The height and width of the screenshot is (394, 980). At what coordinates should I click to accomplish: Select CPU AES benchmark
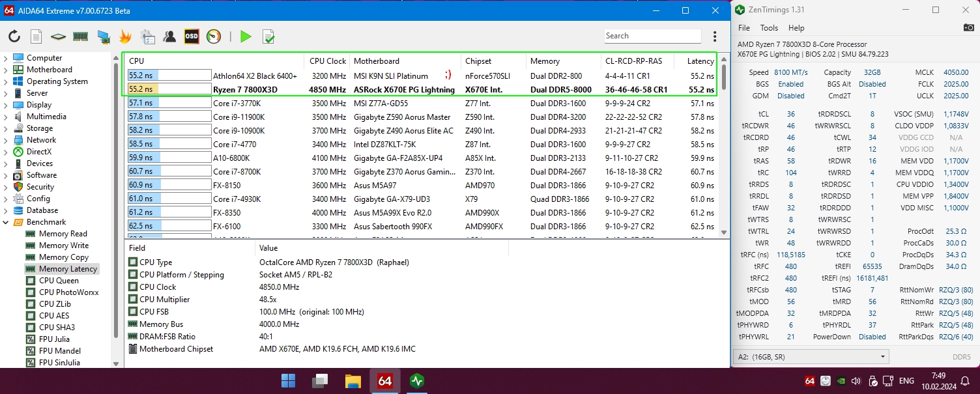(x=53, y=316)
